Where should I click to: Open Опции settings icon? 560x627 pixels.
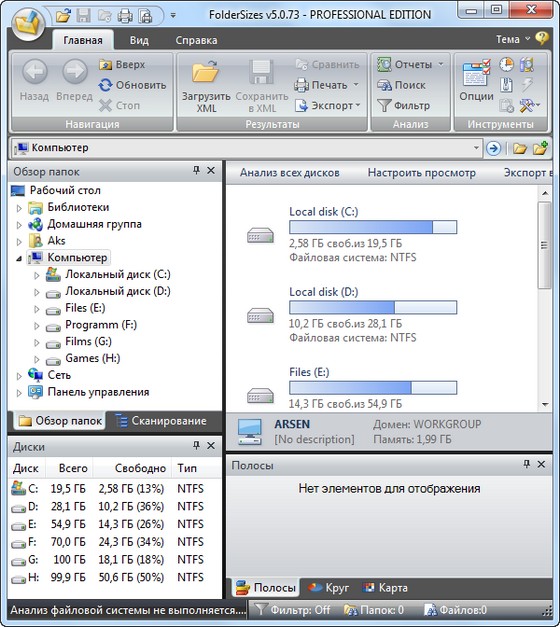(x=476, y=73)
